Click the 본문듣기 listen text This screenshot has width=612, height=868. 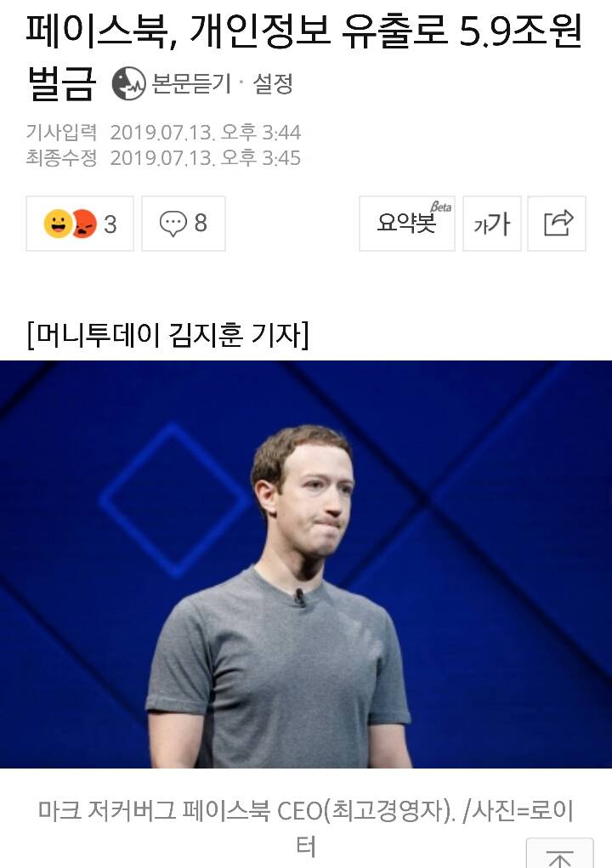click(x=191, y=84)
